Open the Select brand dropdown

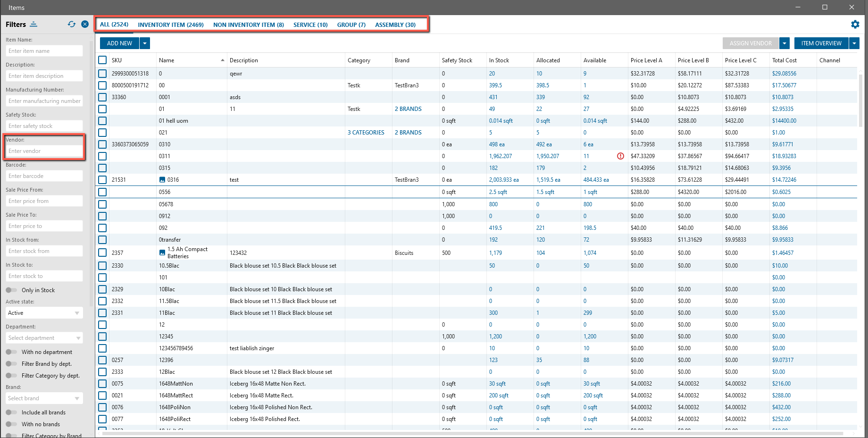pyautogui.click(x=44, y=398)
